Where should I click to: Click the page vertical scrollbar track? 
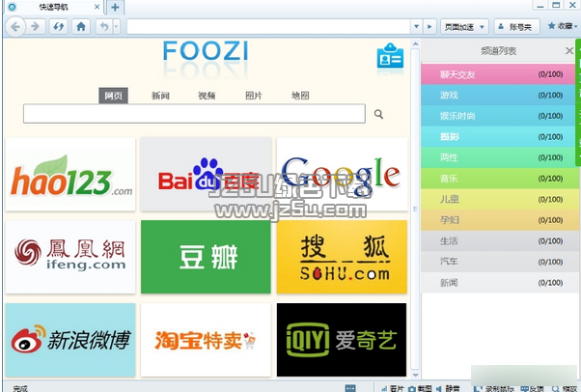click(415, 210)
